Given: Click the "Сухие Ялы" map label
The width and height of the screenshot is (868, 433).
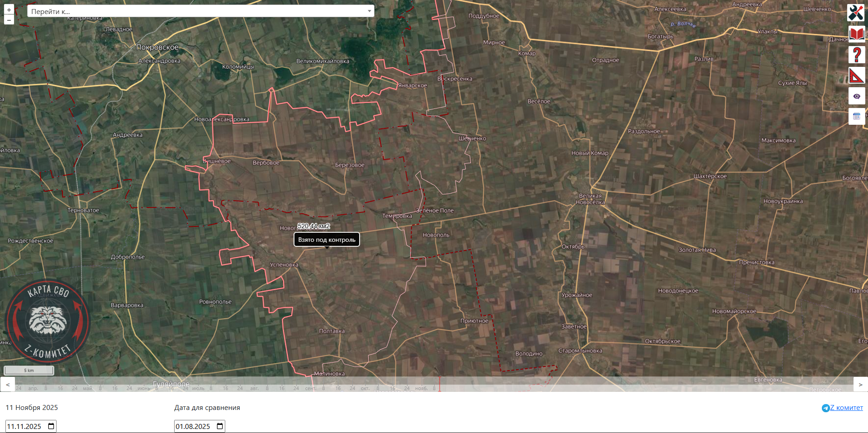Looking at the screenshot, I should [x=792, y=83].
